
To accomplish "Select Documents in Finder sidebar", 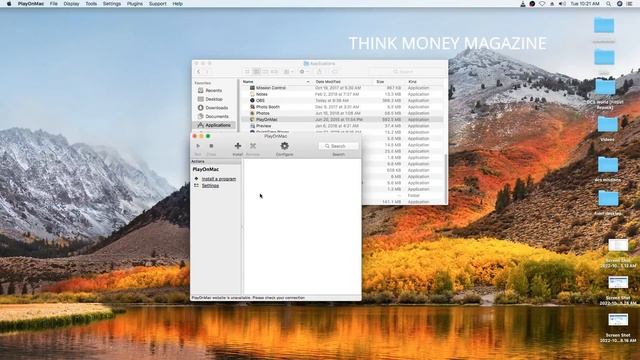I will click(213, 116).
